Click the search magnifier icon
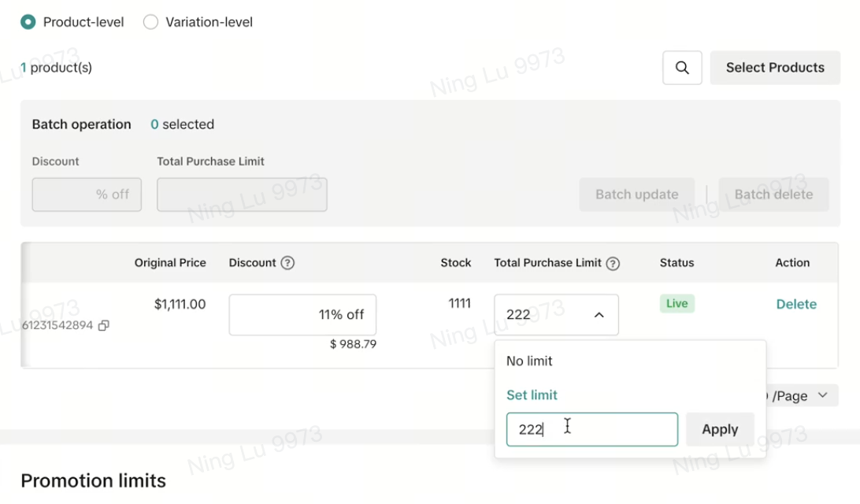Screen dimensions: 860x504 pyautogui.click(x=682, y=68)
